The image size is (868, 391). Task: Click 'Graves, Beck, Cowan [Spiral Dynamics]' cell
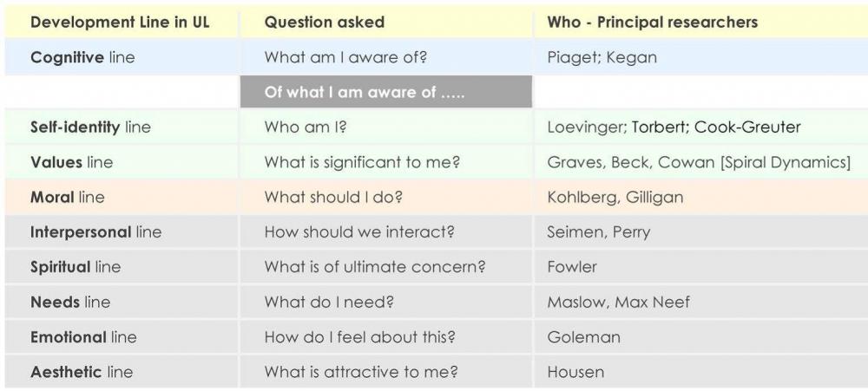tap(699, 163)
